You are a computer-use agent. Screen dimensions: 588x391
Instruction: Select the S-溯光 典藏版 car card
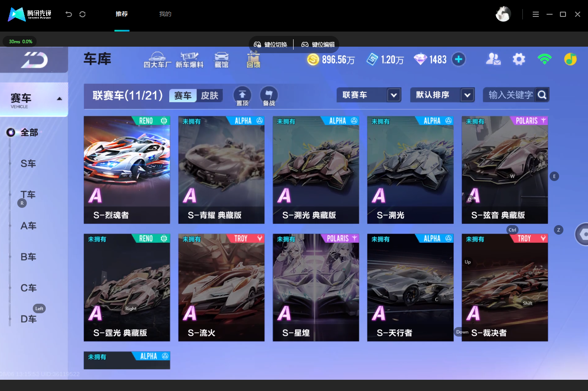coord(316,170)
